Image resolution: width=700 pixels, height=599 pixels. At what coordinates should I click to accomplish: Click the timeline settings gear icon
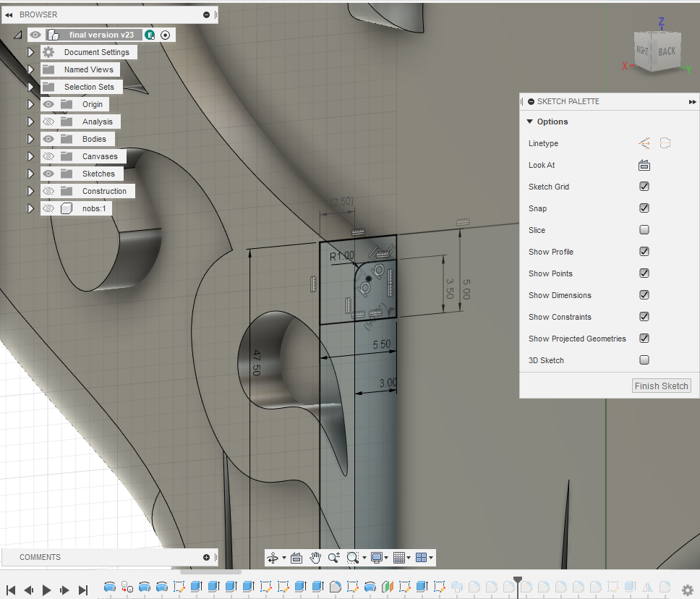pyautogui.click(x=688, y=590)
